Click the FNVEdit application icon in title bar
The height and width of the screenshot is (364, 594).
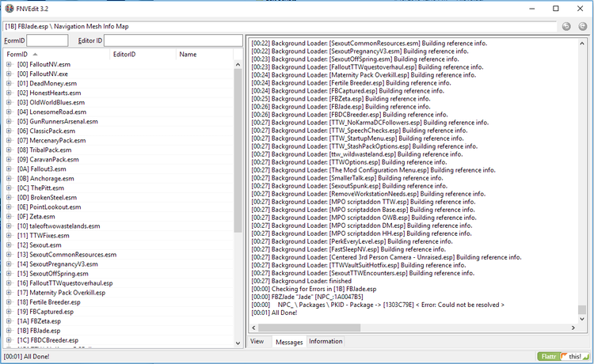point(9,9)
